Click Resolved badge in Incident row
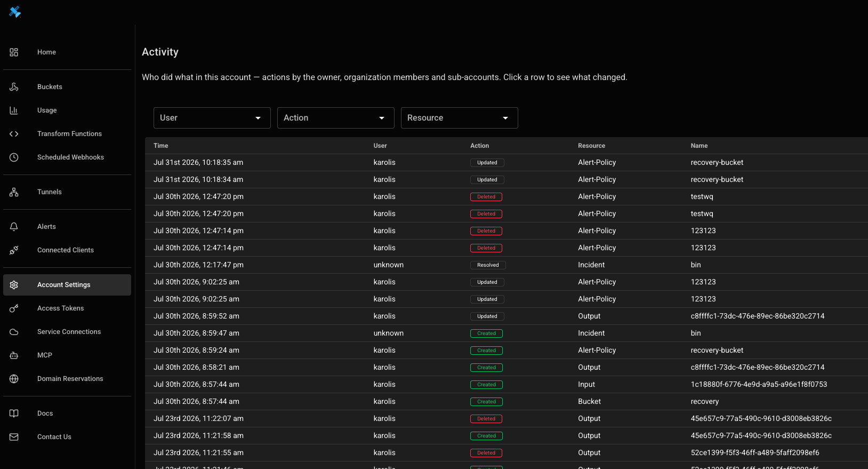The height and width of the screenshot is (469, 868). click(488, 265)
